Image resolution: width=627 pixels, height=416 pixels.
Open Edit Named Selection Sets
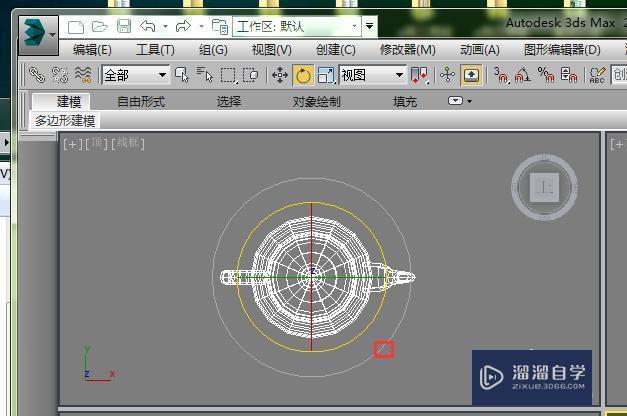click(x=597, y=75)
